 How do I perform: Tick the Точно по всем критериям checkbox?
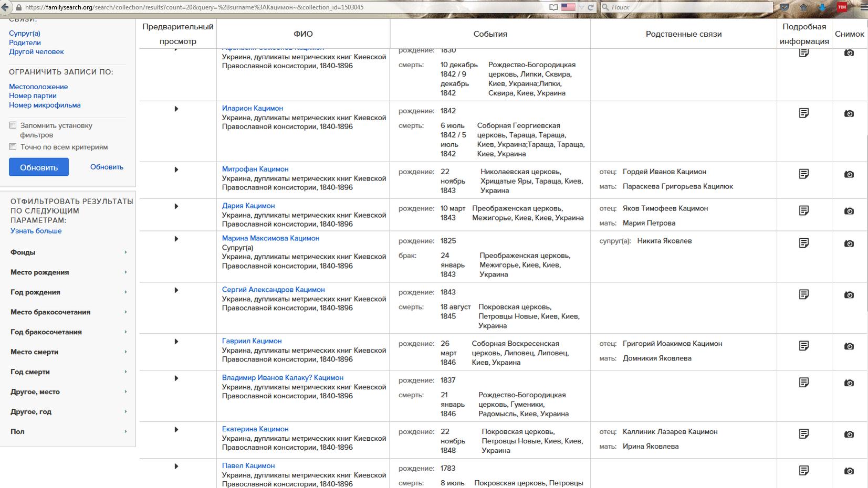tap(13, 146)
